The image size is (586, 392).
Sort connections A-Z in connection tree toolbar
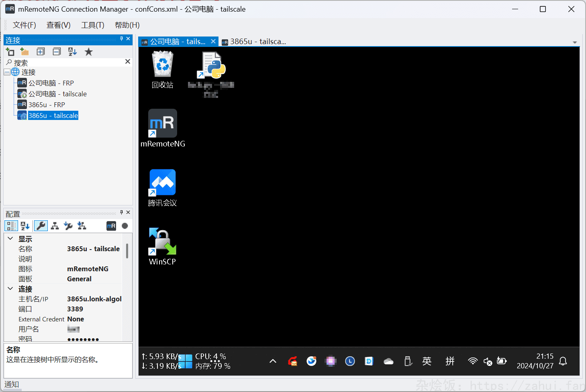[x=72, y=52]
